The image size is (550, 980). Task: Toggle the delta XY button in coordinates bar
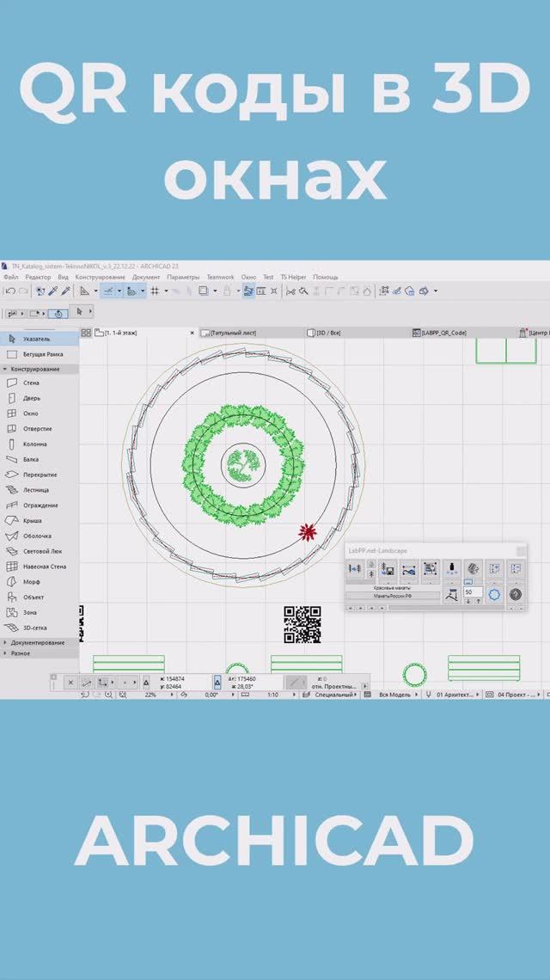tap(146, 682)
